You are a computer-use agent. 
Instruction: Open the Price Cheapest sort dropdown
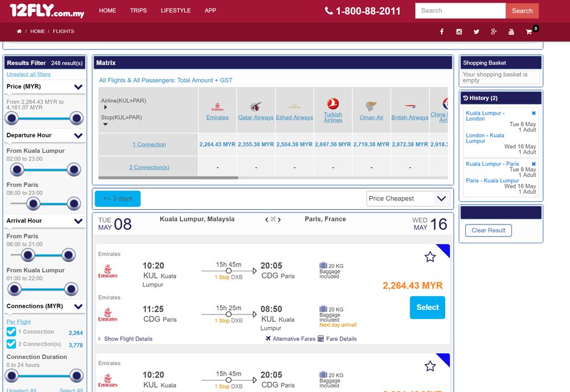coord(408,199)
